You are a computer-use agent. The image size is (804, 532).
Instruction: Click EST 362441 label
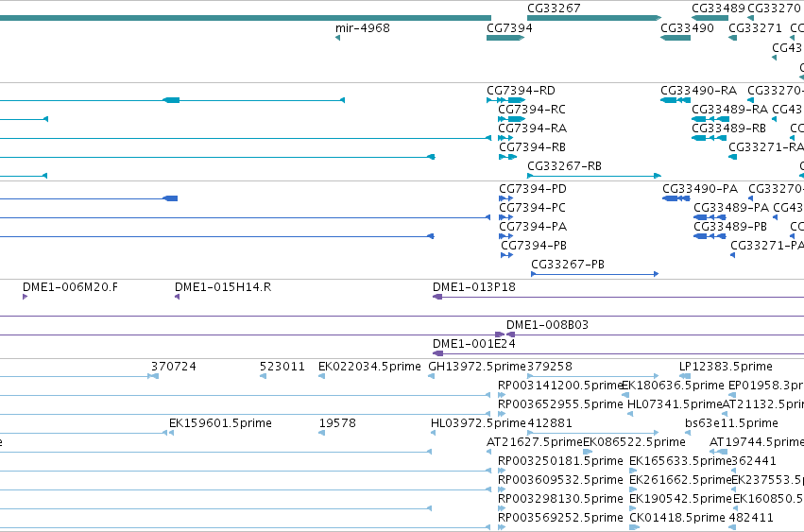pyautogui.click(x=754, y=461)
